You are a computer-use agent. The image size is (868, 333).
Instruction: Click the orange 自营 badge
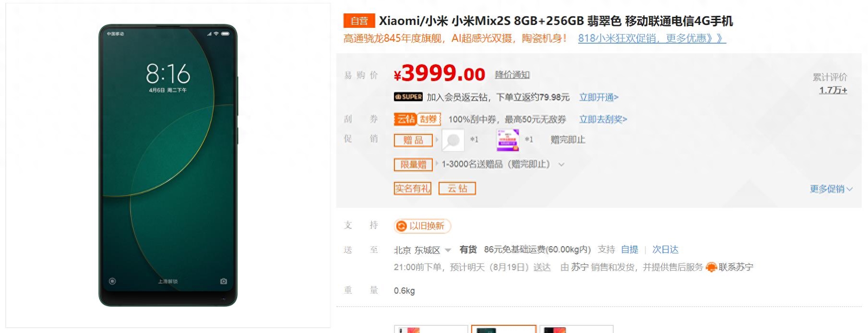[359, 21]
